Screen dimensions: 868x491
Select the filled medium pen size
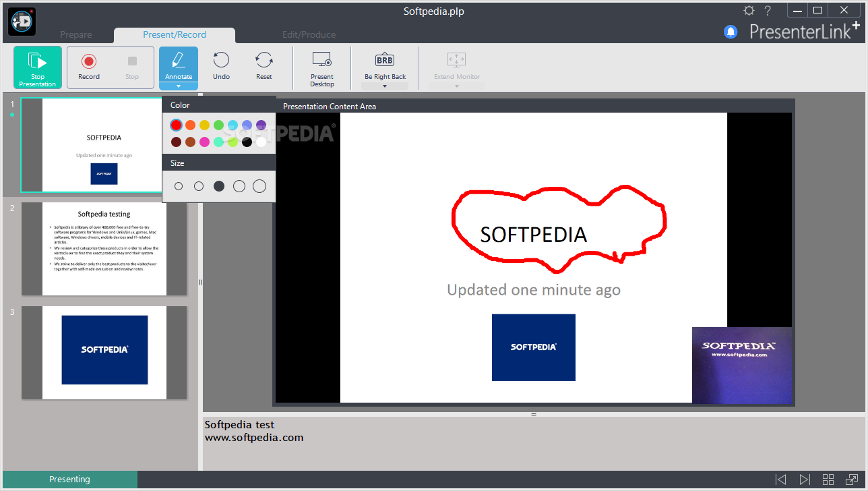[x=219, y=186]
